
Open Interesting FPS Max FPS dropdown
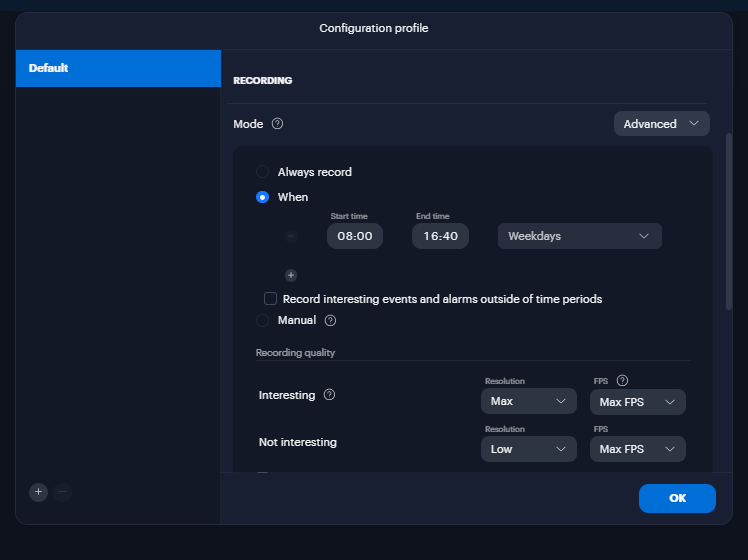[x=638, y=402]
